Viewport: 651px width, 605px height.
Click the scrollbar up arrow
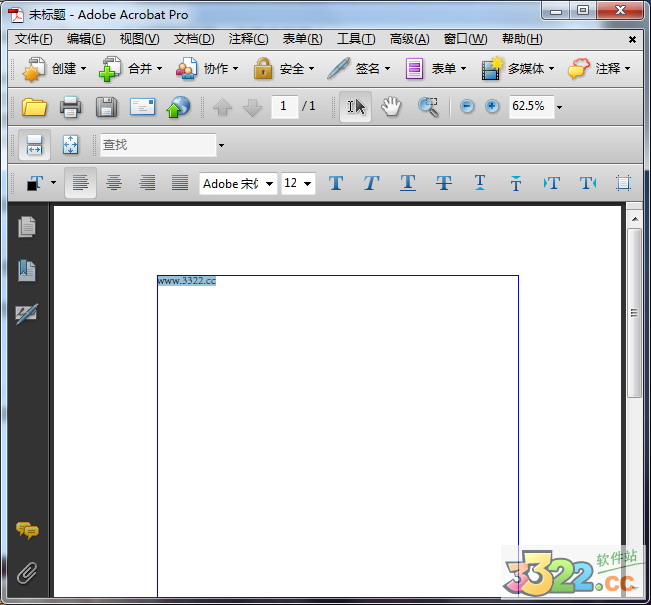point(634,219)
